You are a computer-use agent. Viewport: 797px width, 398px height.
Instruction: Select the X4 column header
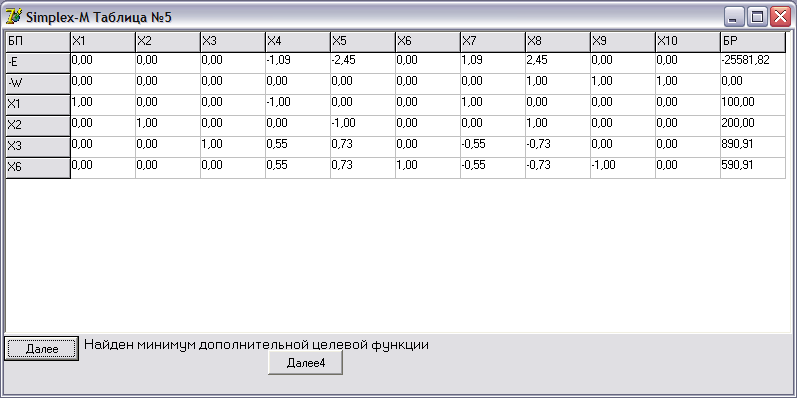298,42
